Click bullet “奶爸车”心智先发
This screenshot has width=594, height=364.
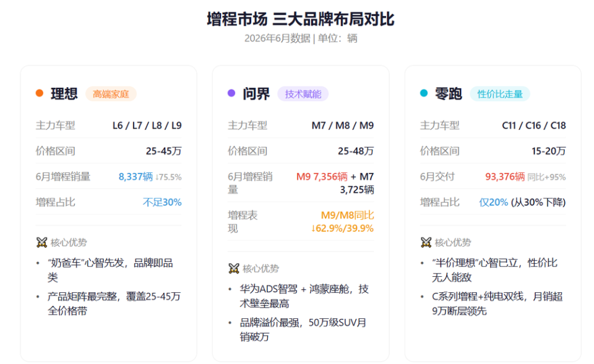pos(110,270)
